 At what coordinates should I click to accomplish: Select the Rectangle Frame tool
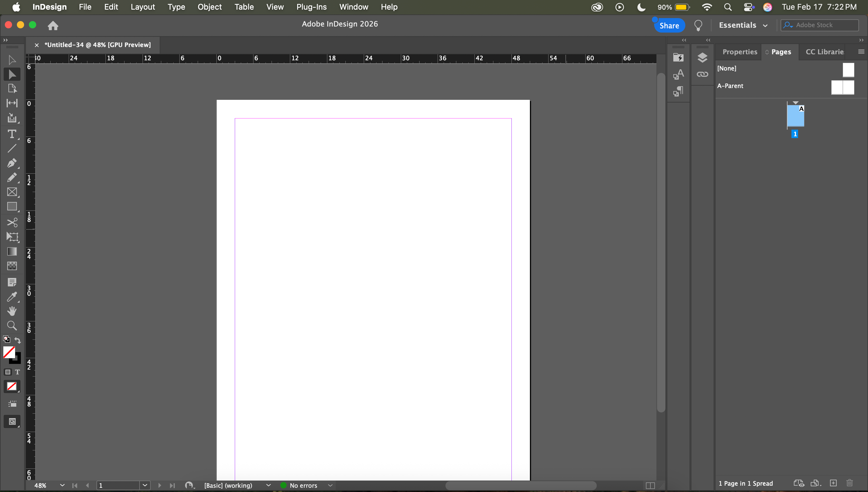pyautogui.click(x=12, y=192)
